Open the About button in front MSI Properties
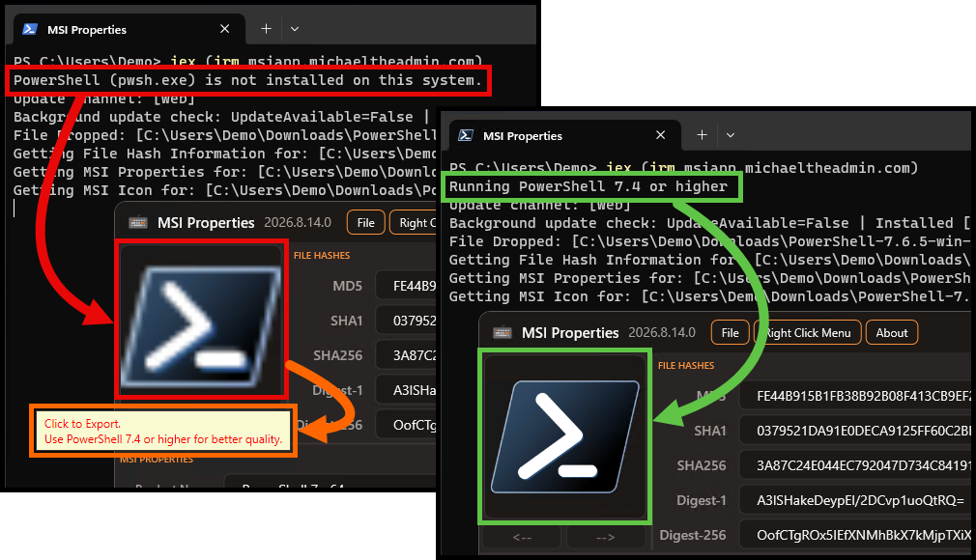 pos(891,333)
